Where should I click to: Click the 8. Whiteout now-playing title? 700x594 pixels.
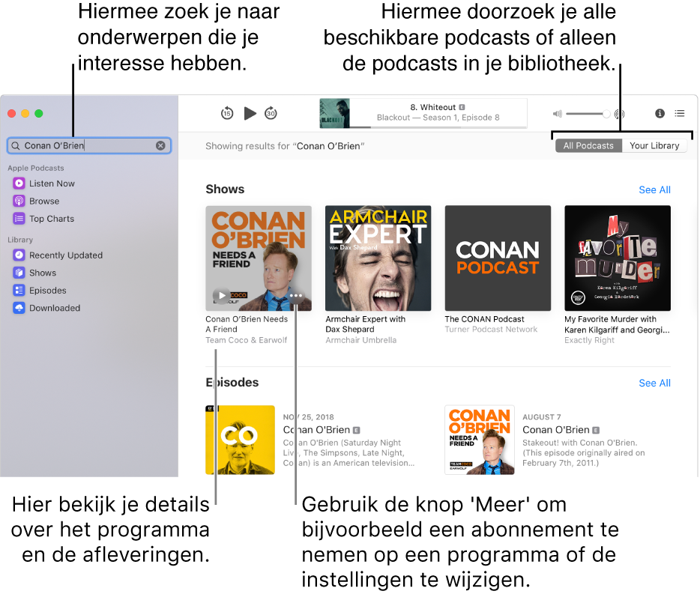coord(432,107)
